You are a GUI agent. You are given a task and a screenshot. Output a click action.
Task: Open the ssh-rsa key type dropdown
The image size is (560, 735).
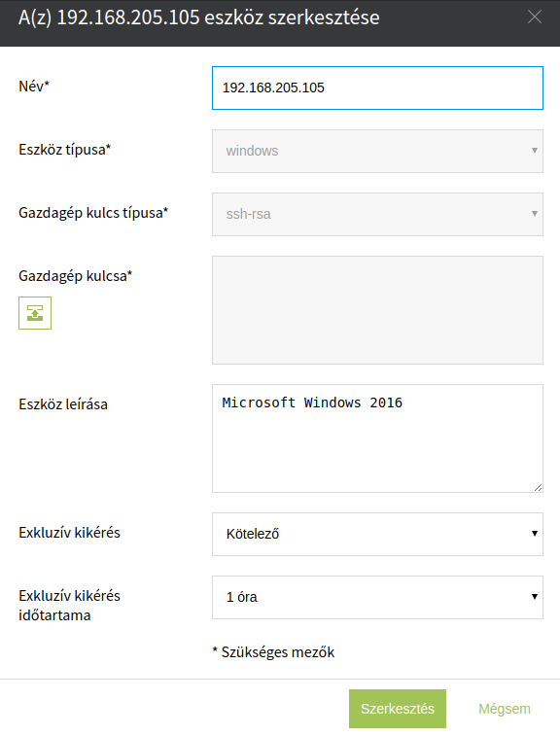pyautogui.click(x=377, y=214)
